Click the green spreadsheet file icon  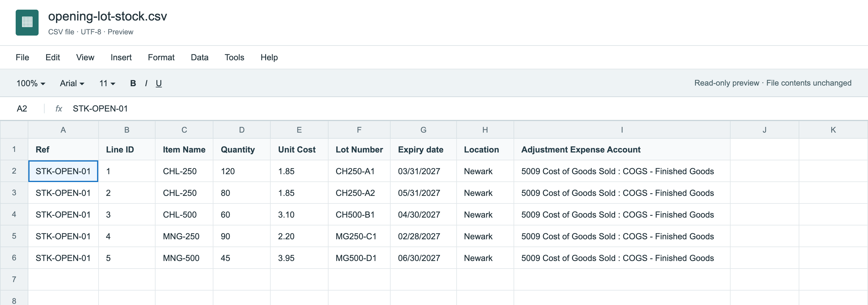coord(27,22)
